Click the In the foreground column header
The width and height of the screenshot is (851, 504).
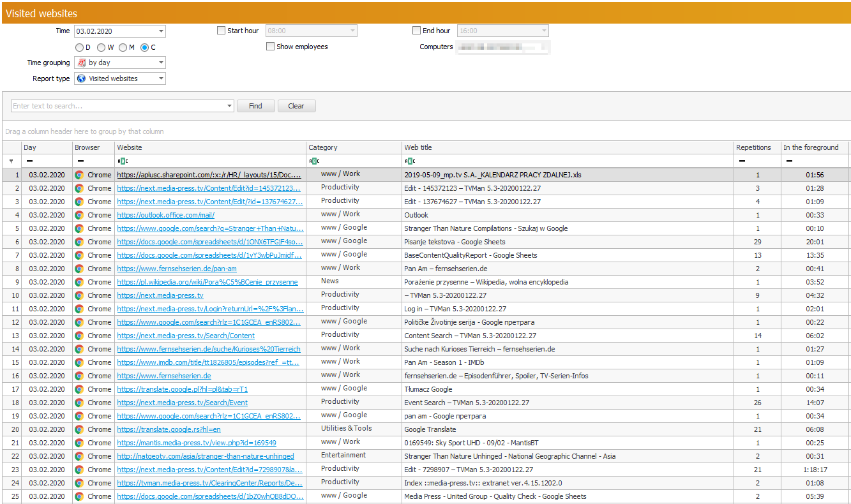811,147
